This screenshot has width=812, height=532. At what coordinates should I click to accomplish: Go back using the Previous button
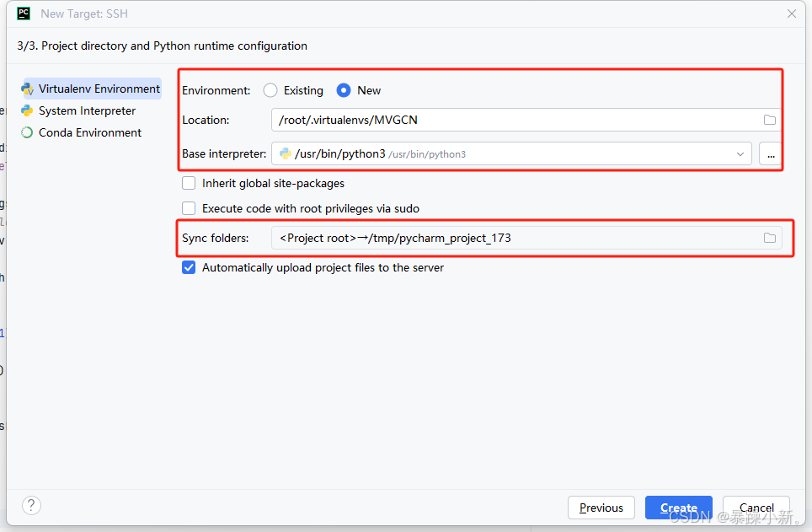601,508
